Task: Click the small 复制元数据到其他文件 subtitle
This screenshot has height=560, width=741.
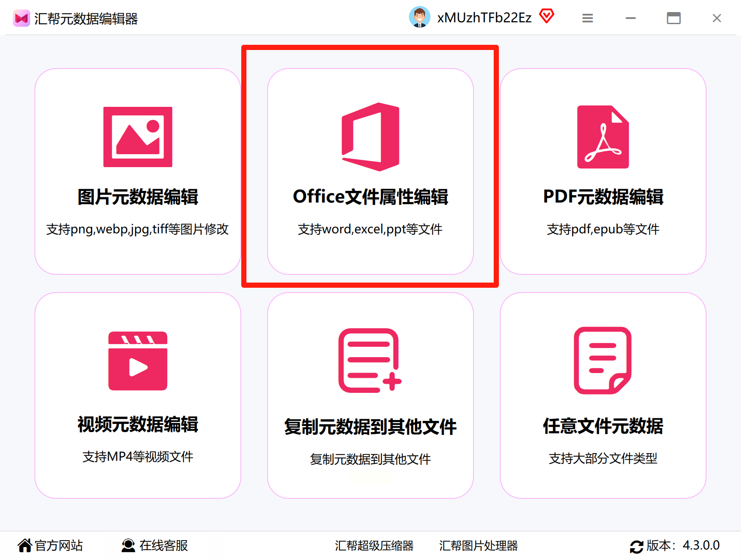Action: coord(370,459)
